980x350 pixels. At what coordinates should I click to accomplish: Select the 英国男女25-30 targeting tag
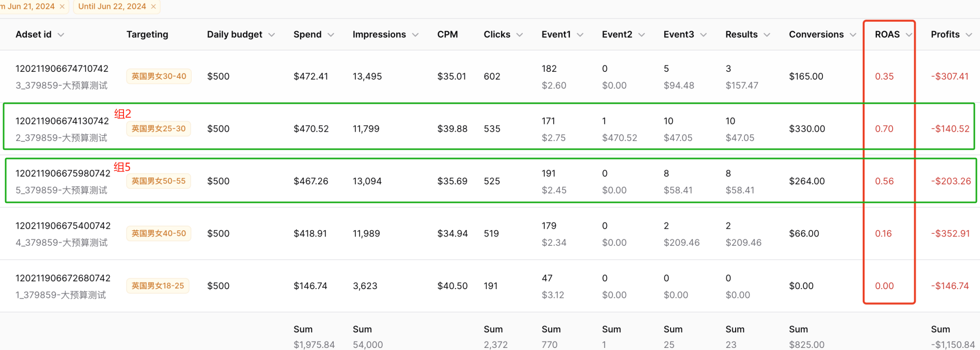coord(159,129)
